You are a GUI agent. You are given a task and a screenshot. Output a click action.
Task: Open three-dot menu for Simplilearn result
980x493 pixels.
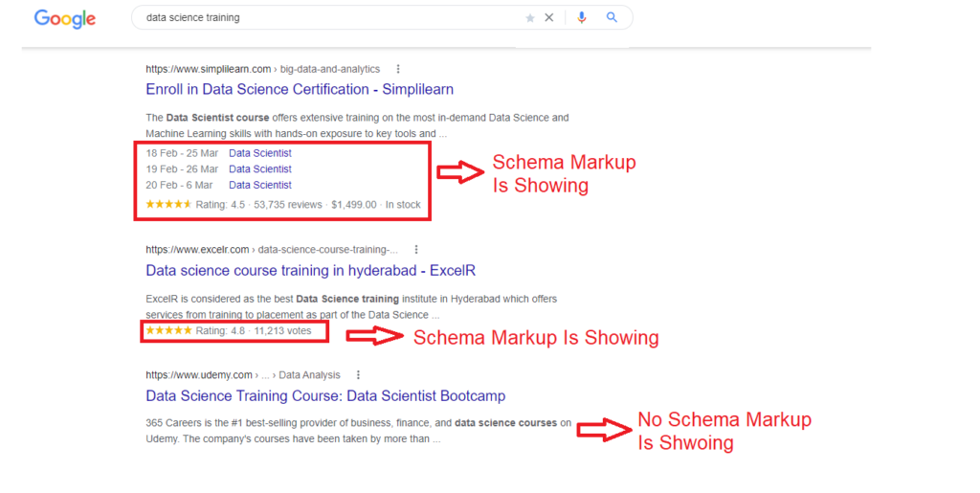398,69
